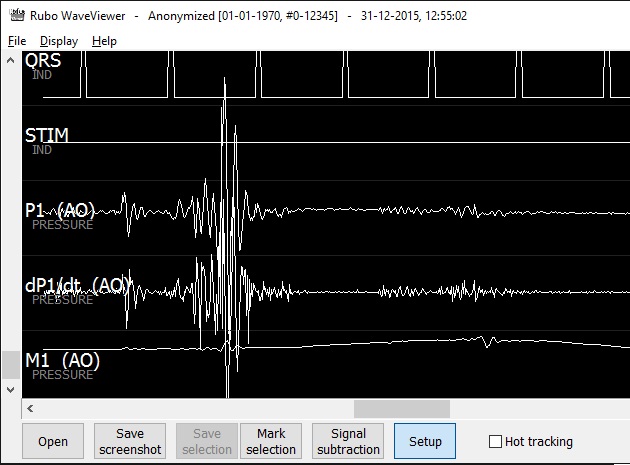Screen dimensions: 630x465
Task: Enable Hot tracking checkbox
Action: (x=495, y=441)
